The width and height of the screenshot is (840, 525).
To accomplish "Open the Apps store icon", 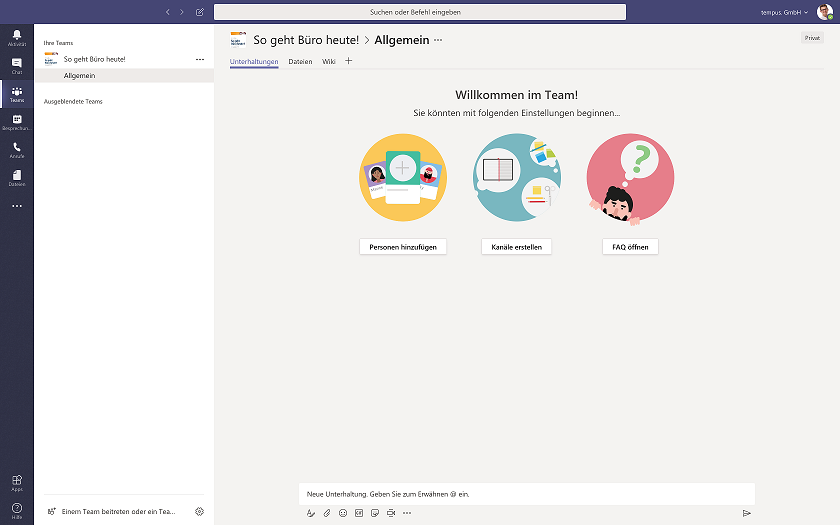I will 17,482.
